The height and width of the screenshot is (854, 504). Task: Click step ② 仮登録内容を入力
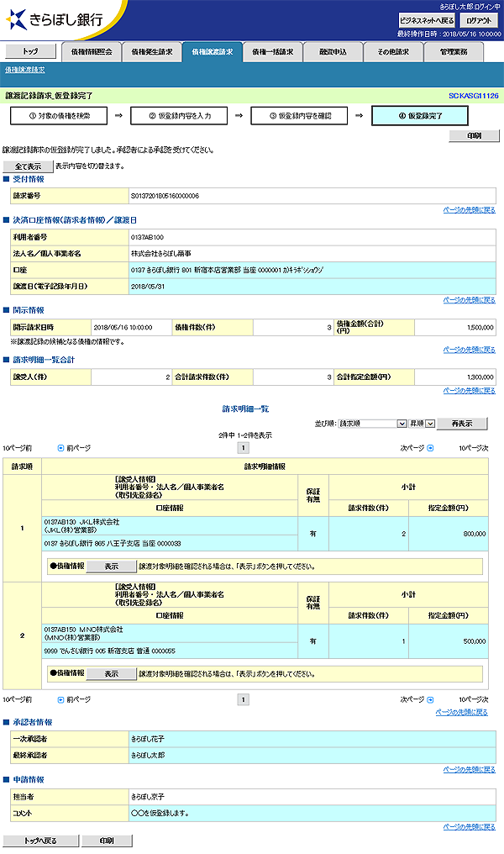[x=179, y=116]
